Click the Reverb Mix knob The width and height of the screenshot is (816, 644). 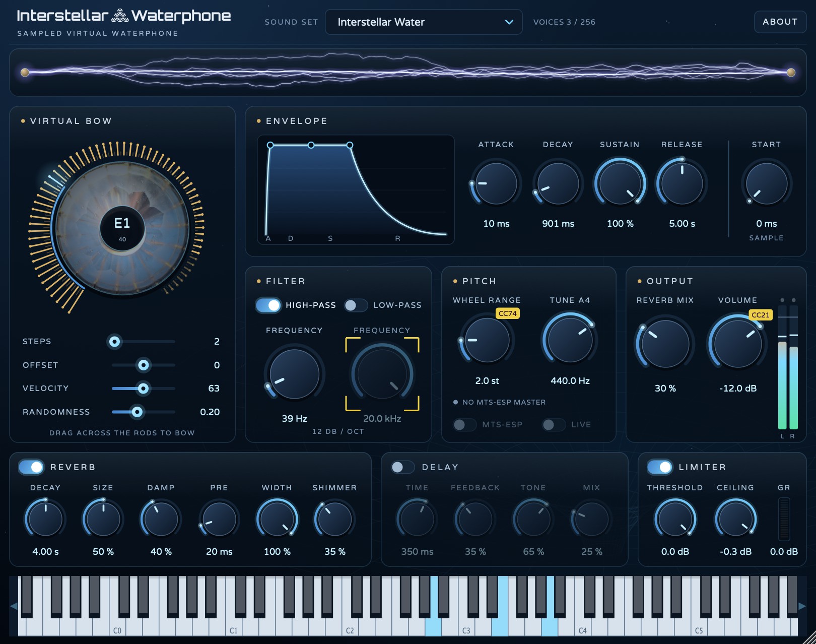click(x=665, y=344)
